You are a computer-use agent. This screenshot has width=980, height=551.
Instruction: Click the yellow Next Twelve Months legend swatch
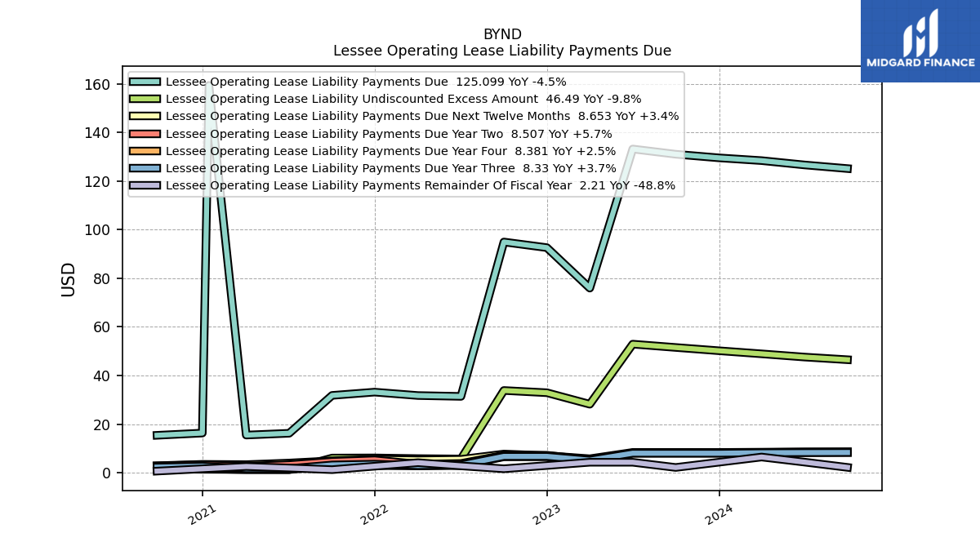tap(145, 117)
